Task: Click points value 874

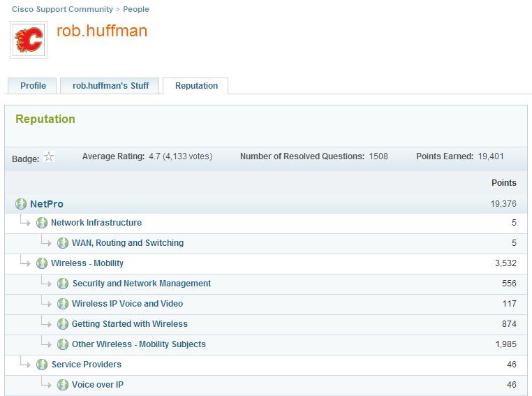Action: pos(509,324)
